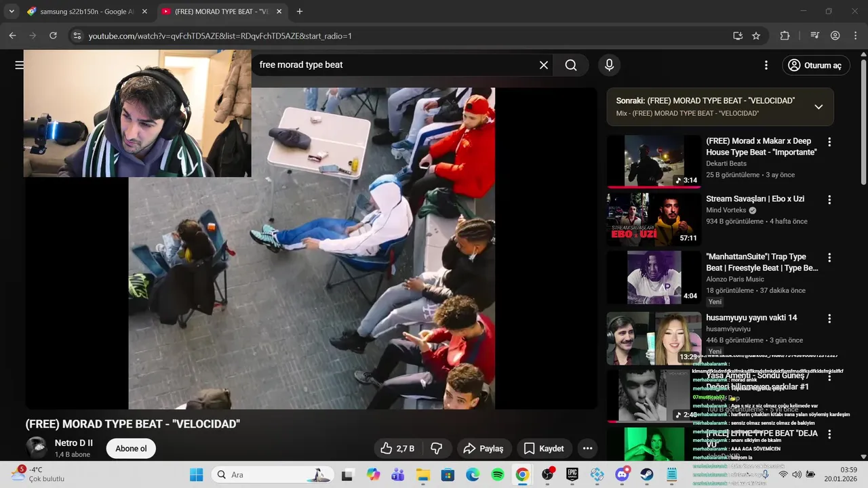This screenshot has height=488, width=868.
Task: Open the ManhattanSuite trap beat thumbnail
Action: 654,277
